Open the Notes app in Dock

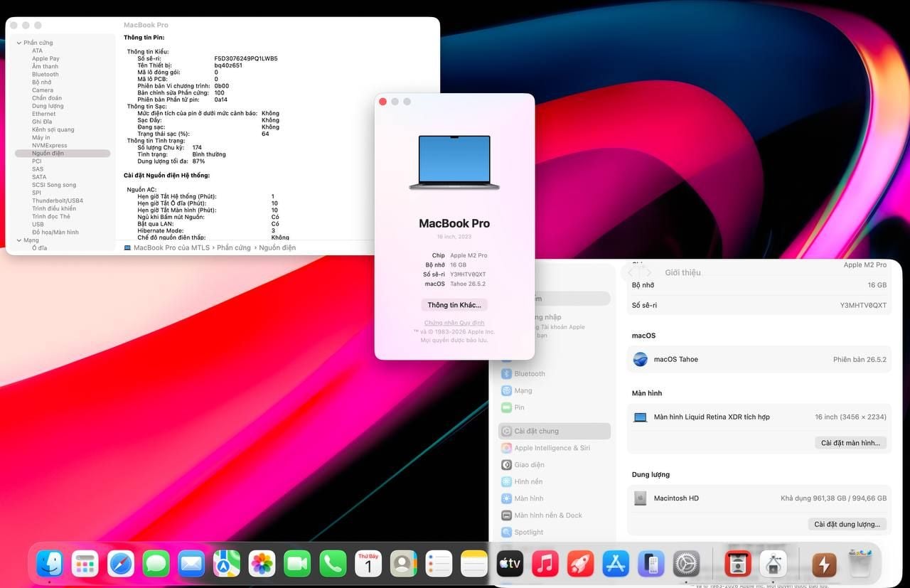pos(474,564)
